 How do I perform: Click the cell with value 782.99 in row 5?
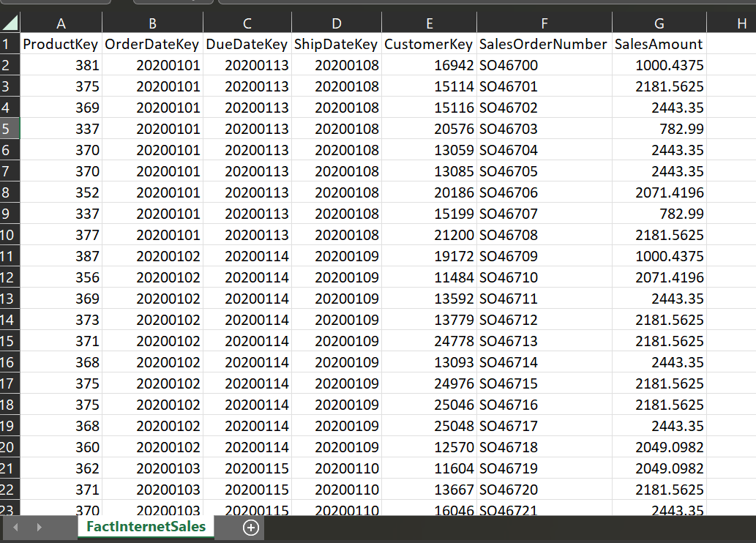point(658,129)
